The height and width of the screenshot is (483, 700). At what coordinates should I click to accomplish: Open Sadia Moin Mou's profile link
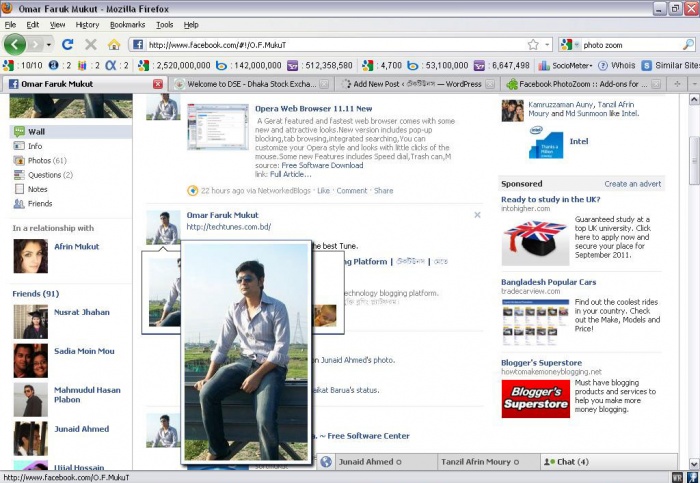click(x=84, y=351)
